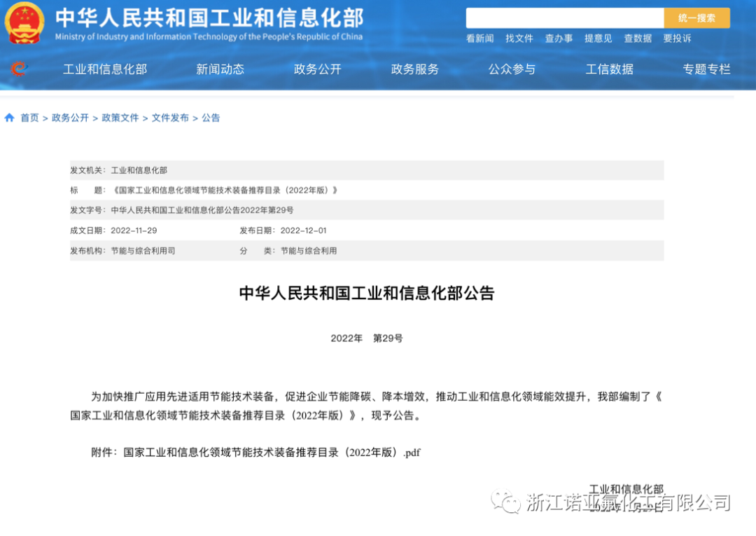Open the 提意见 link
The width and height of the screenshot is (756, 536).
pyautogui.click(x=598, y=39)
